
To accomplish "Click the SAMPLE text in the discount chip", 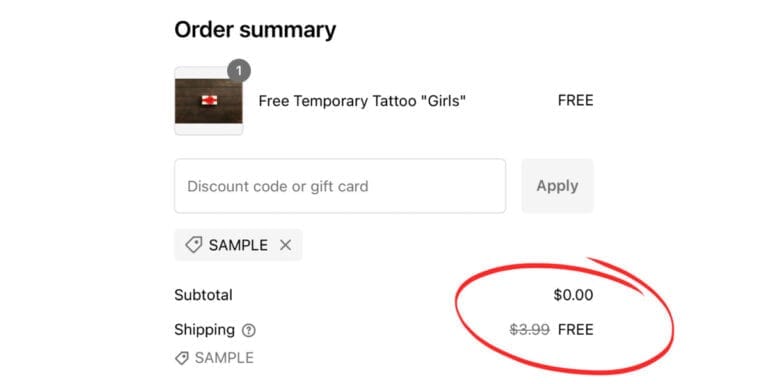I will [x=238, y=245].
